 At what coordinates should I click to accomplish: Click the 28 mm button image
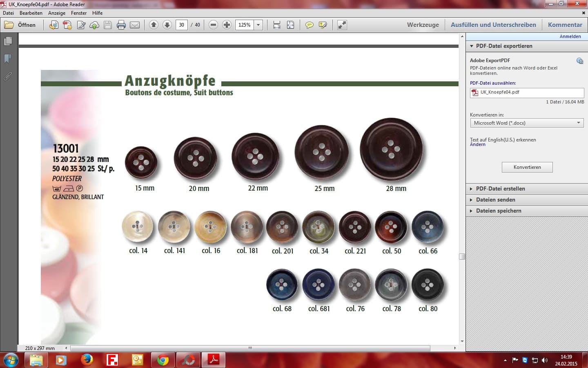[391, 150]
